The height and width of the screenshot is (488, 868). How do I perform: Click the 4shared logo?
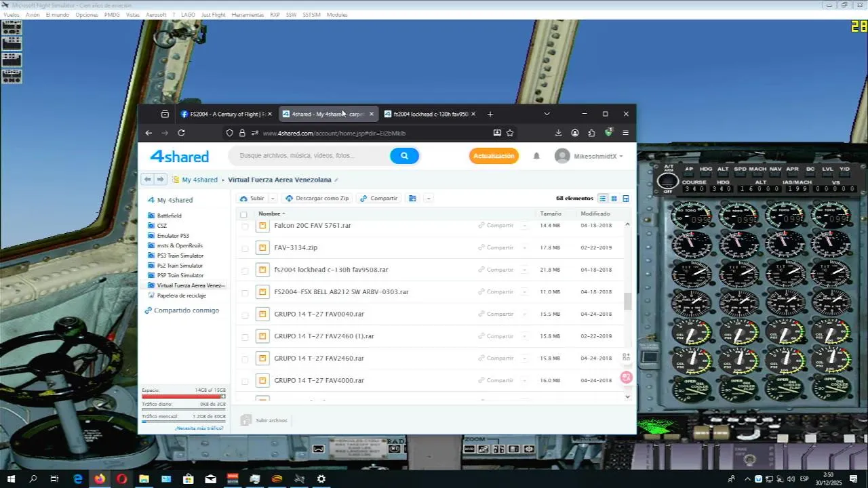(179, 156)
